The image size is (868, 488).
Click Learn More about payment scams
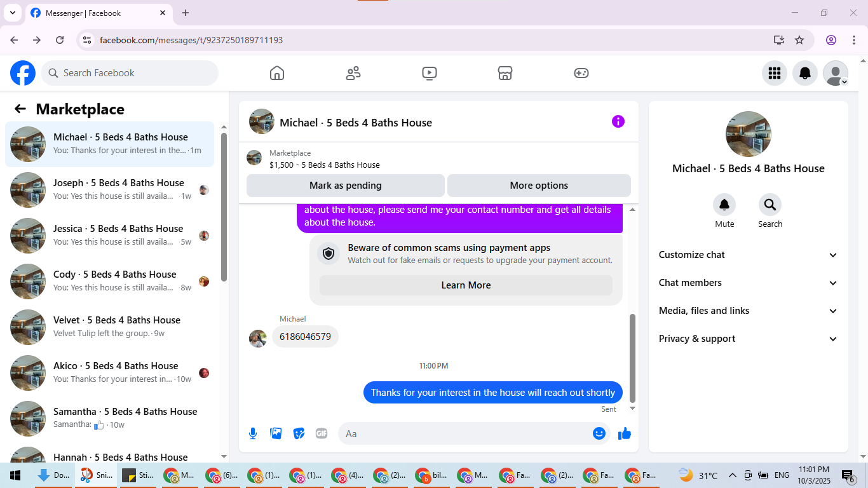(x=466, y=285)
